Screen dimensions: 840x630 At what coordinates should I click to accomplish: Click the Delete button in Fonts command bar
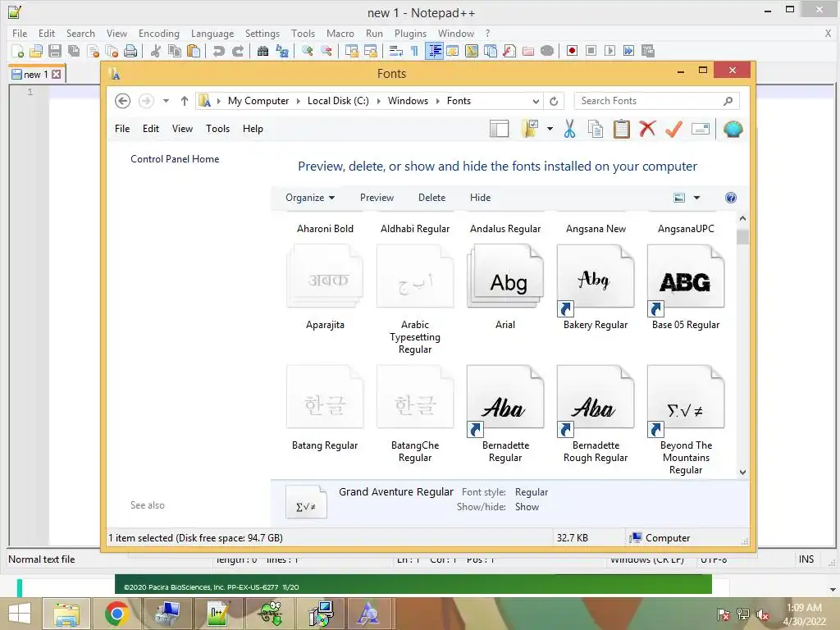pyautogui.click(x=431, y=198)
